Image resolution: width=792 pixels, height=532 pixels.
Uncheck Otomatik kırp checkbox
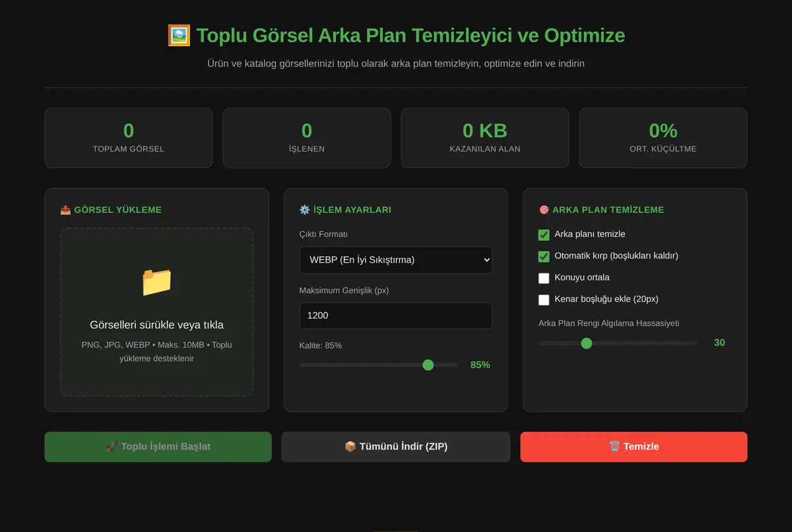[544, 256]
